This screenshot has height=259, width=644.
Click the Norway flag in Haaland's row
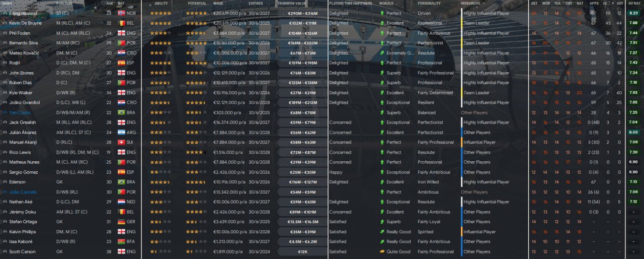[121, 13]
